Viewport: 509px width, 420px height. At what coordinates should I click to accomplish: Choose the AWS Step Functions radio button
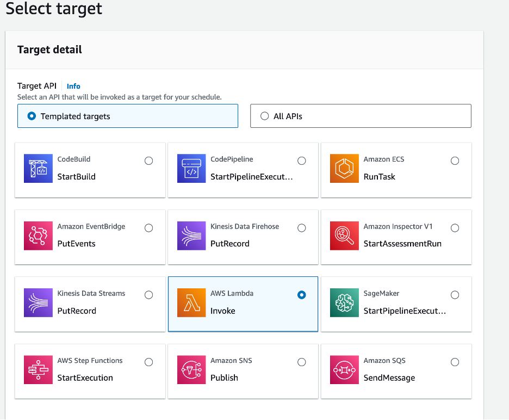[x=148, y=362]
